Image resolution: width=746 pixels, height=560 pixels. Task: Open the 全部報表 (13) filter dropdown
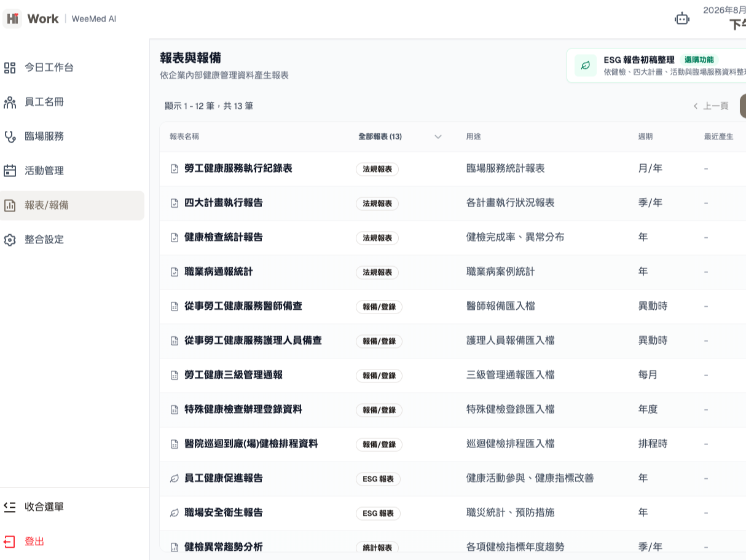(400, 136)
